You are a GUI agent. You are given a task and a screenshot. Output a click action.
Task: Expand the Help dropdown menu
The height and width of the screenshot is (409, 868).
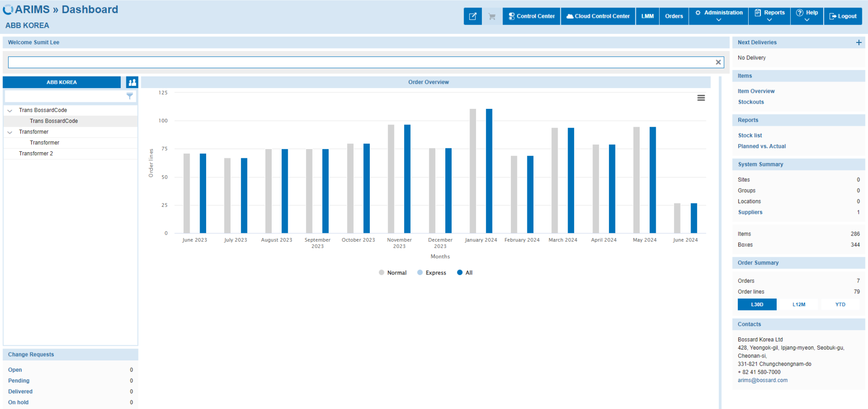[x=807, y=16]
